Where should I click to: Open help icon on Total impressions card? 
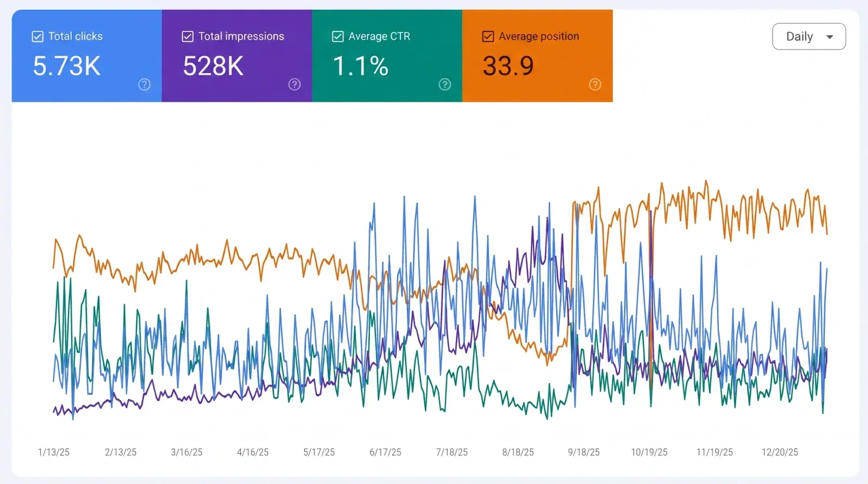coord(295,85)
